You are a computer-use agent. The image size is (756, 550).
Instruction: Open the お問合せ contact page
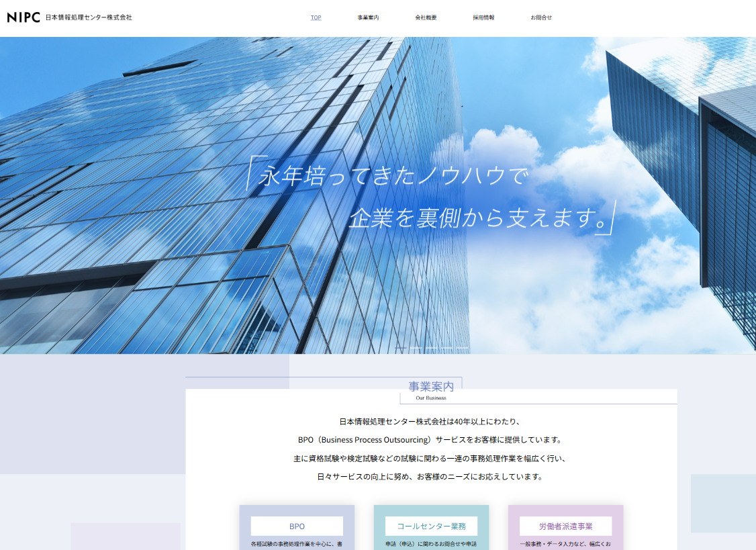click(541, 17)
